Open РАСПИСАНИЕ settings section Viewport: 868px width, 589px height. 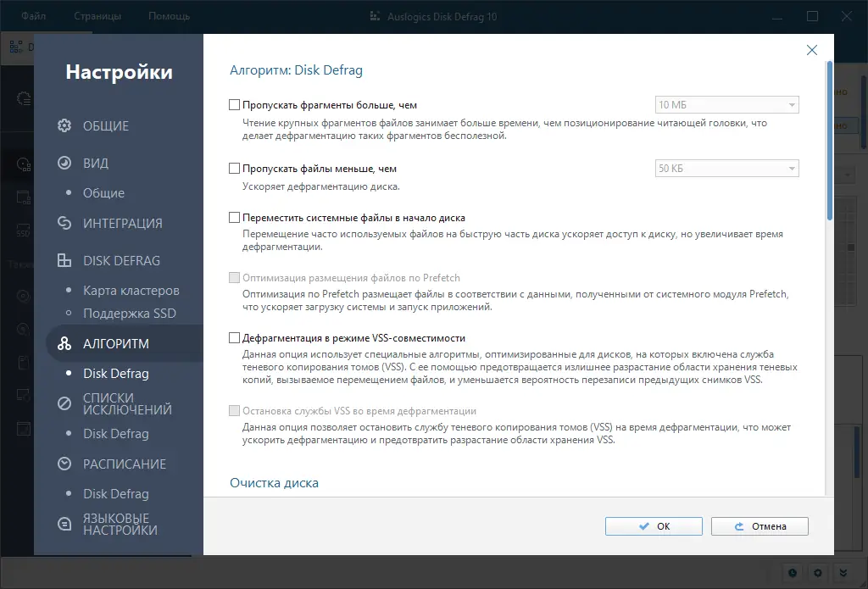tap(125, 464)
